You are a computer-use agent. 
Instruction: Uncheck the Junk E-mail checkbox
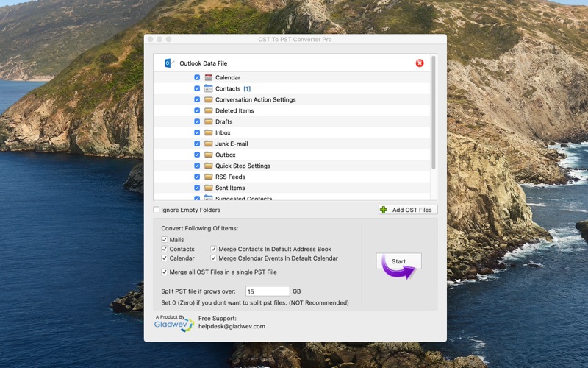[x=197, y=144]
